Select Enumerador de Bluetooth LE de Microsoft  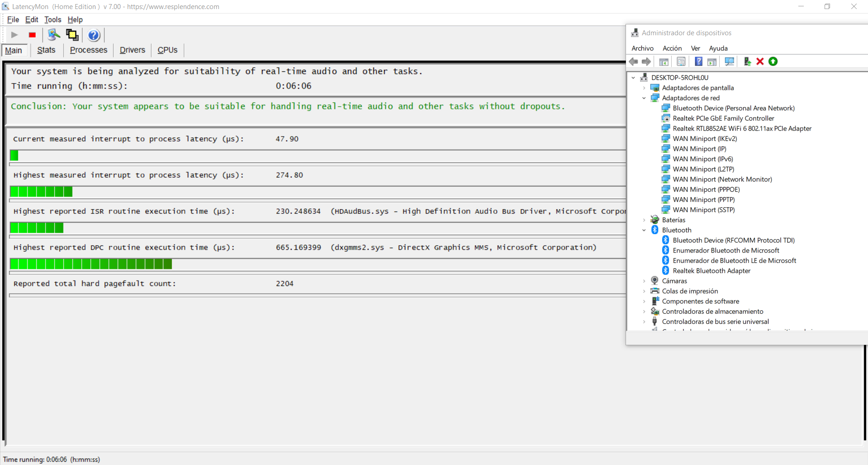pyautogui.click(x=735, y=261)
